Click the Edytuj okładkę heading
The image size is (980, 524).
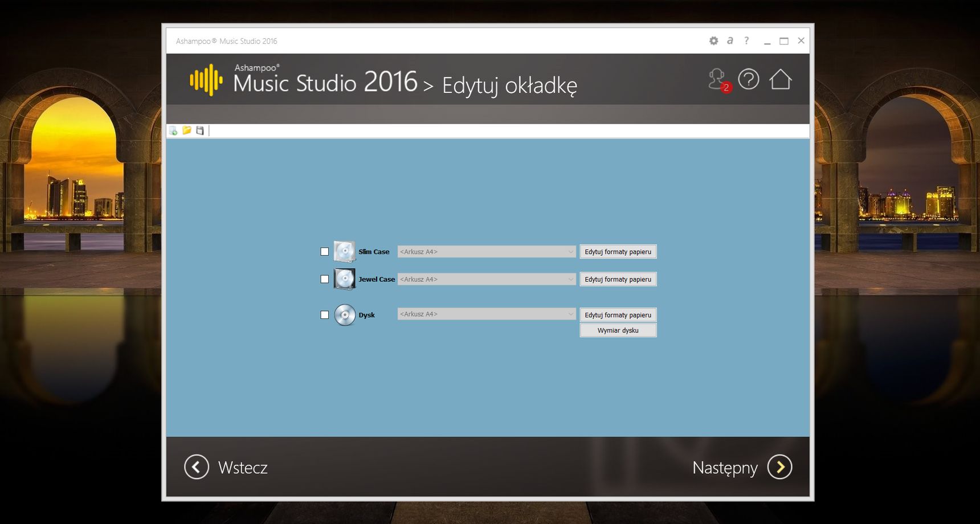click(x=509, y=85)
